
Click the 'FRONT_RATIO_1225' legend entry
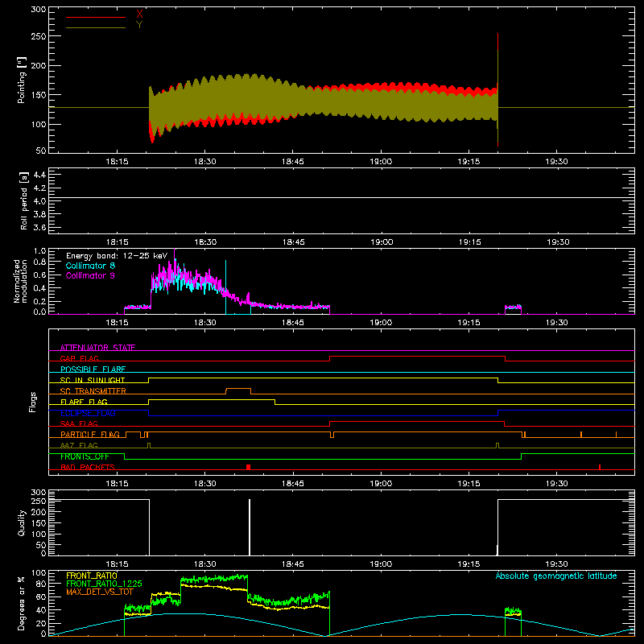pos(104,584)
